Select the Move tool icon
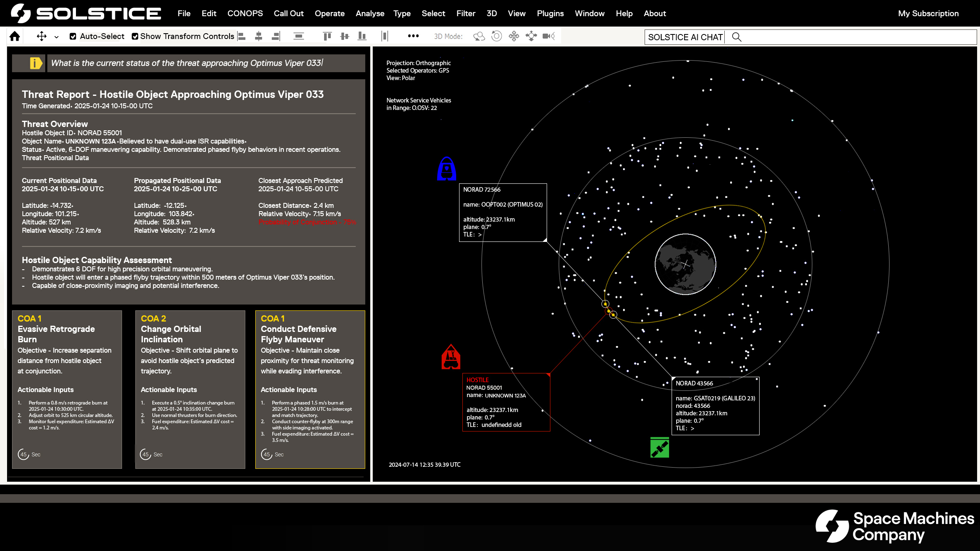 [42, 37]
